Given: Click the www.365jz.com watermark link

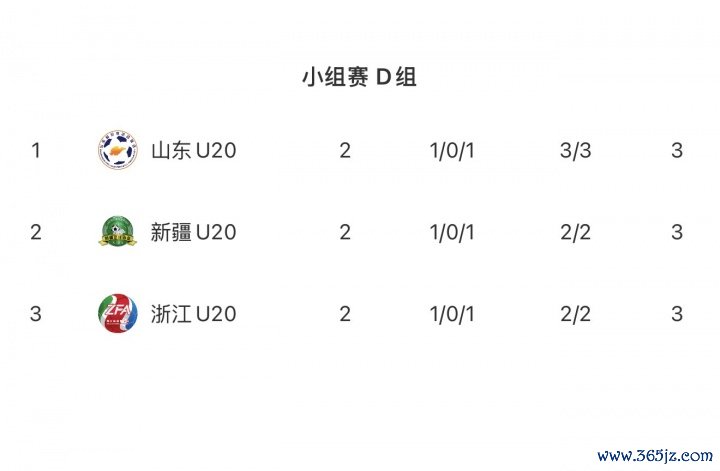Looking at the screenshot, I should point(654,455).
